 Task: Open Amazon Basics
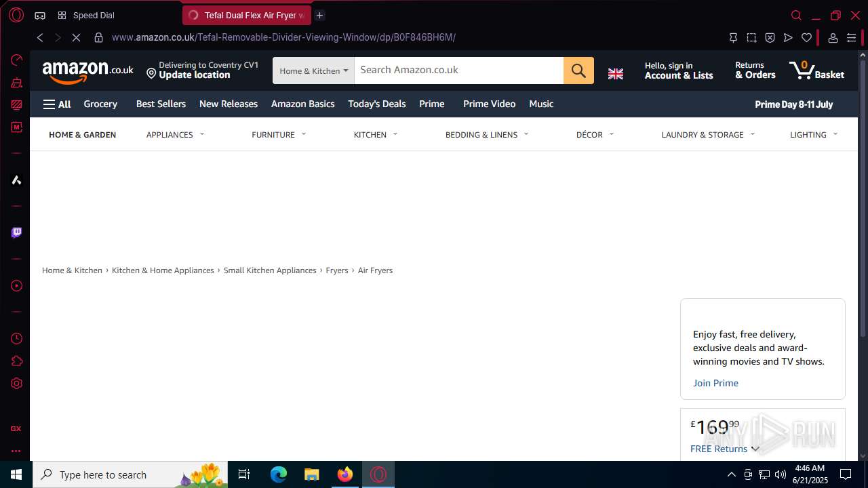pyautogui.click(x=303, y=104)
